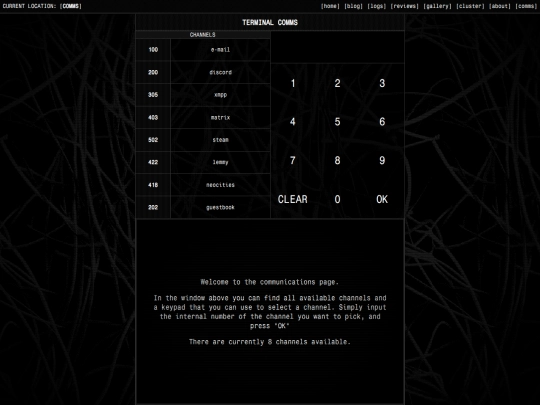Screen dimensions: 540x405
Task: Open the [cluster] navigation link
Action: pos(470,6)
